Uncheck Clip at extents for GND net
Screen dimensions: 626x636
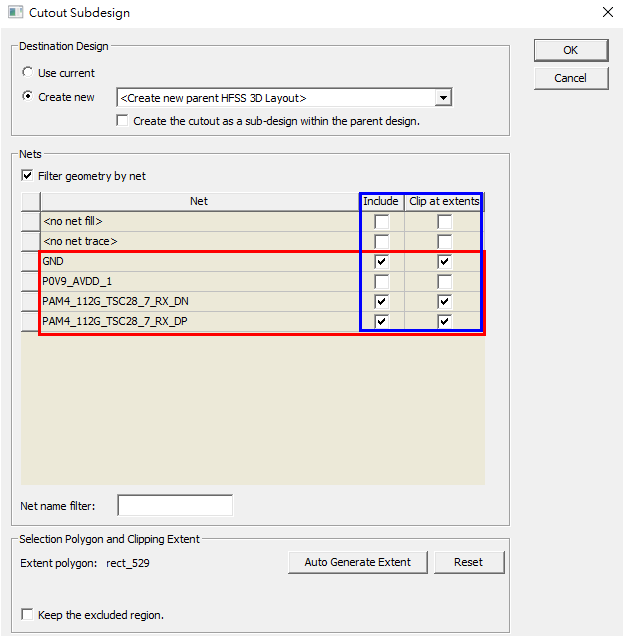(x=444, y=262)
